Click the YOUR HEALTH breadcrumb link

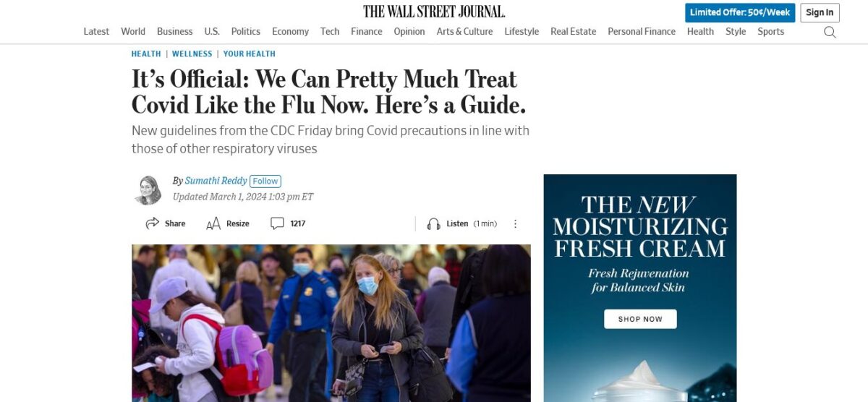click(x=249, y=54)
